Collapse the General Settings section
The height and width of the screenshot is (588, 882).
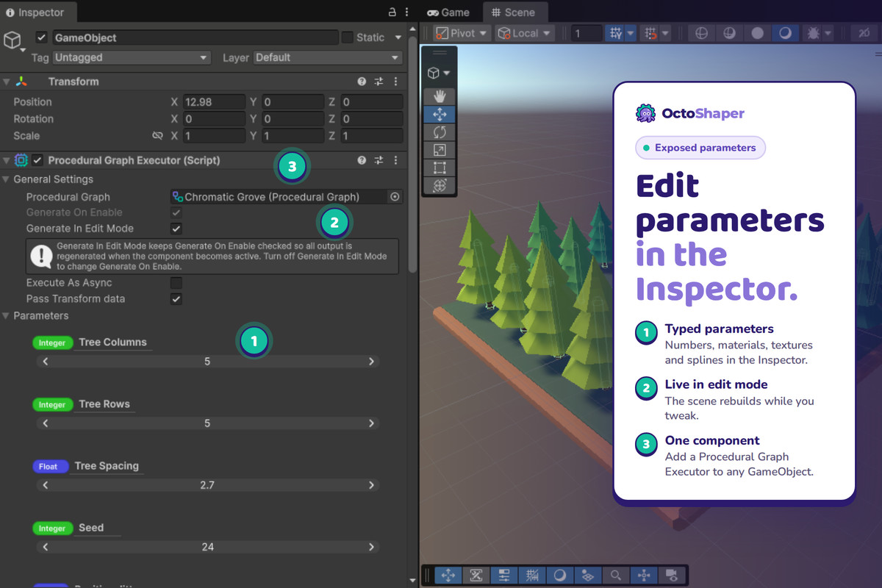click(x=7, y=179)
